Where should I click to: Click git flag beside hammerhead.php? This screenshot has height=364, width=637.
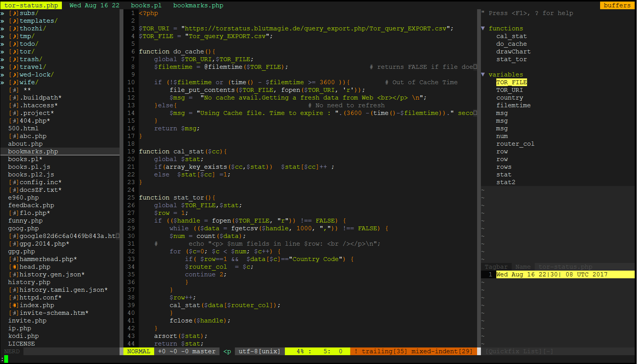14,259
